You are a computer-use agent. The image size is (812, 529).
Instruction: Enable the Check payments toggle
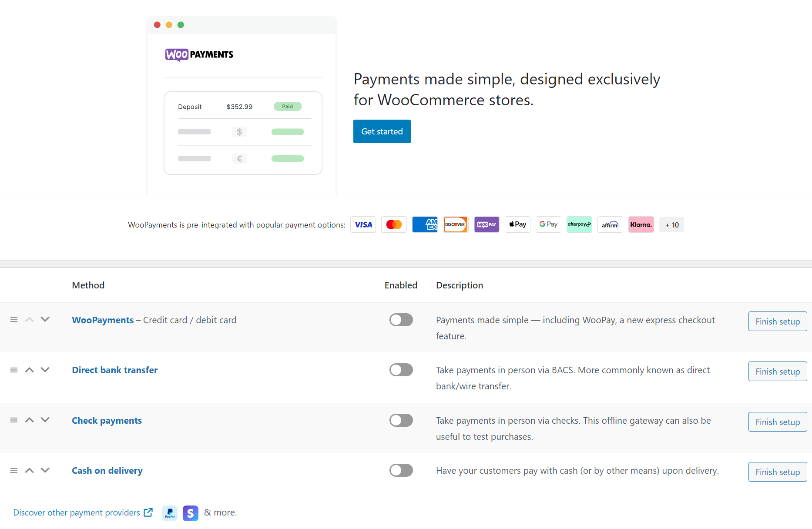pyautogui.click(x=401, y=420)
